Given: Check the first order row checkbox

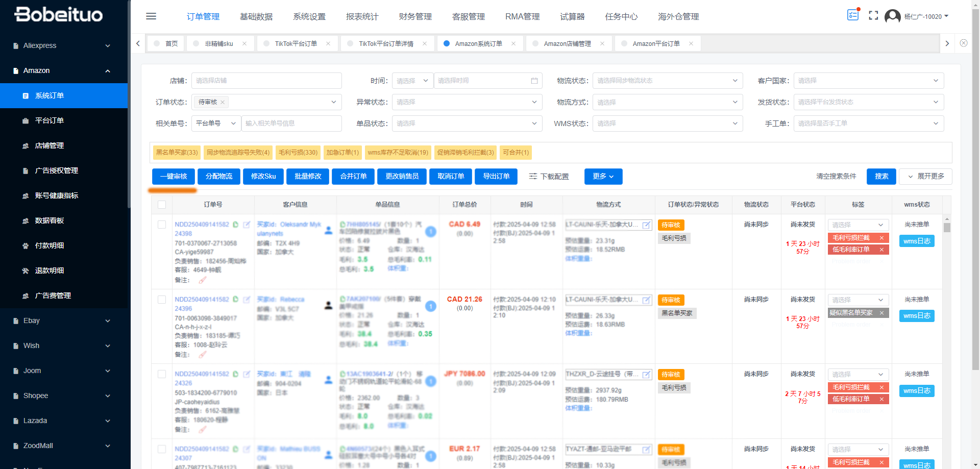Looking at the screenshot, I should [162, 225].
